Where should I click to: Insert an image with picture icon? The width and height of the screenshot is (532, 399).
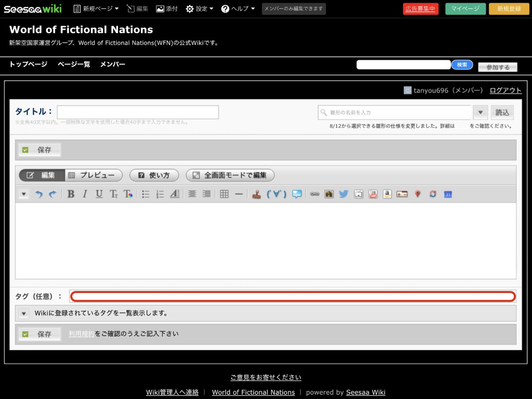point(329,194)
